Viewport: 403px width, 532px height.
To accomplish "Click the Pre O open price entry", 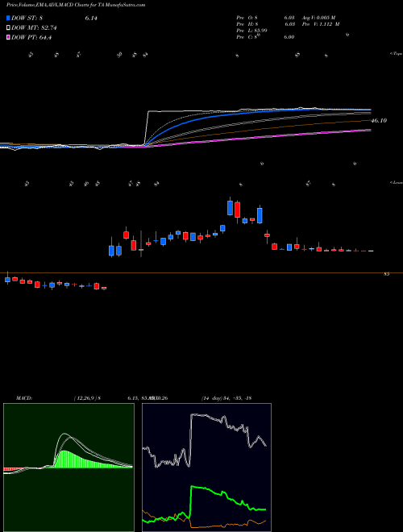I will click(x=266, y=17).
